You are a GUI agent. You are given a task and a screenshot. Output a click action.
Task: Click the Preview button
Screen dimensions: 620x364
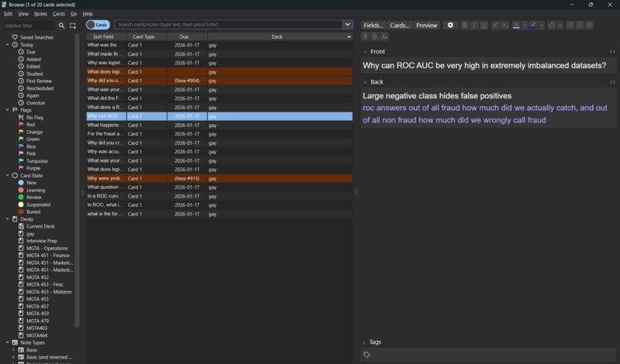click(x=426, y=26)
